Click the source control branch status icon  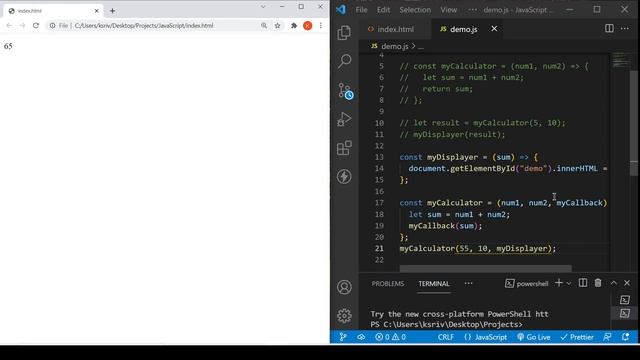pos(343,337)
